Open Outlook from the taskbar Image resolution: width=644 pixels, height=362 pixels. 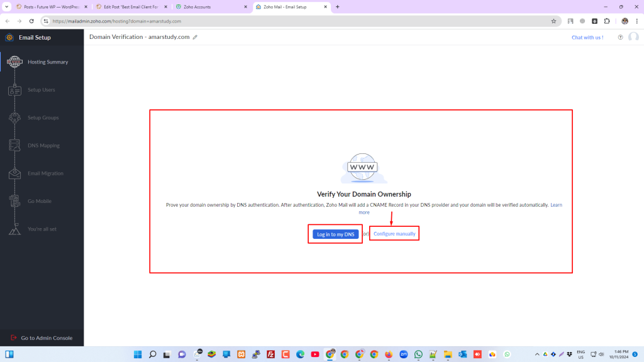click(462, 354)
